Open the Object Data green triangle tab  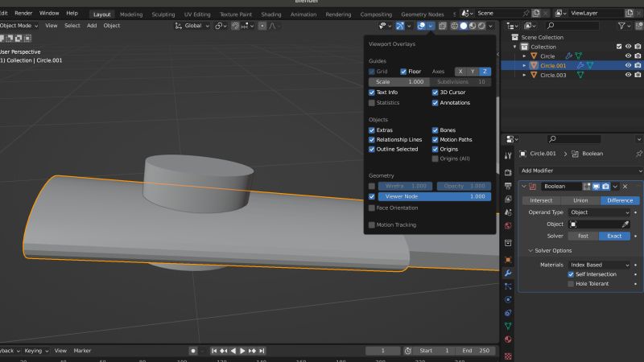tap(508, 326)
